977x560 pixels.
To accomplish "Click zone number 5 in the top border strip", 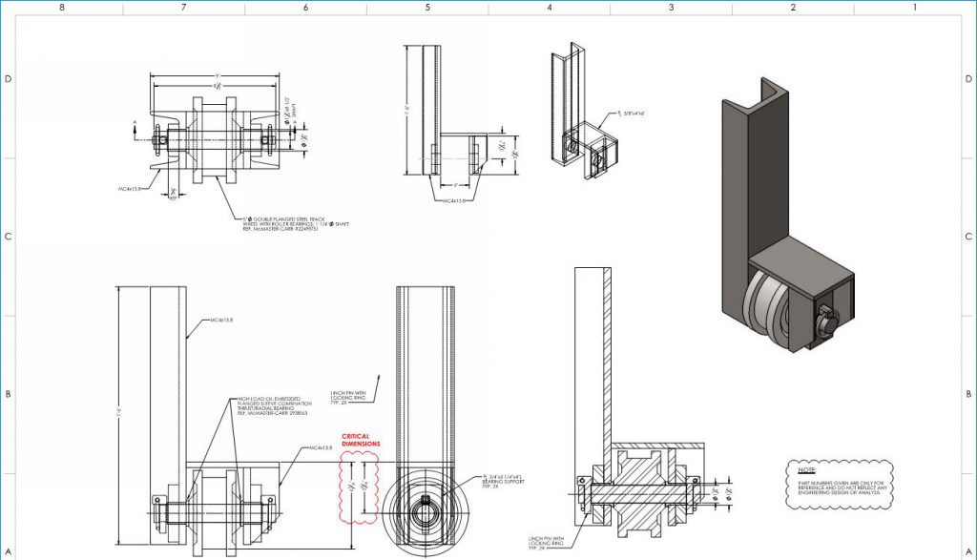I will (426, 9).
